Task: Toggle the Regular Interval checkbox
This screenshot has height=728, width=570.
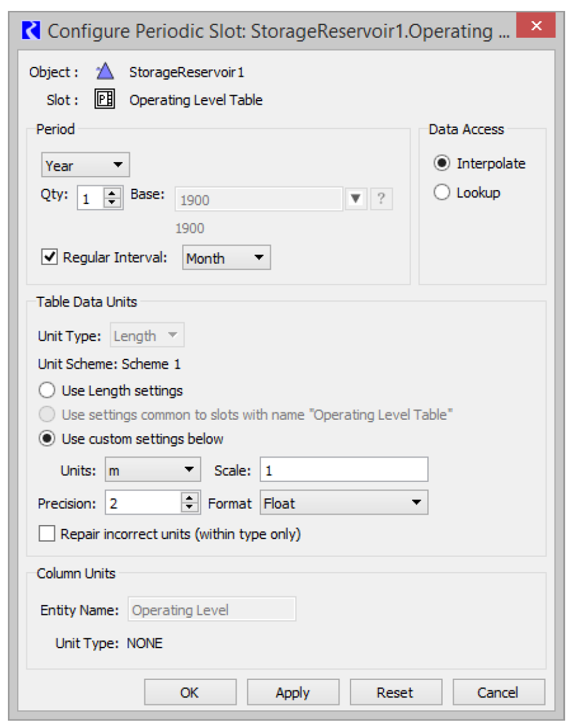Action: pos(49,257)
